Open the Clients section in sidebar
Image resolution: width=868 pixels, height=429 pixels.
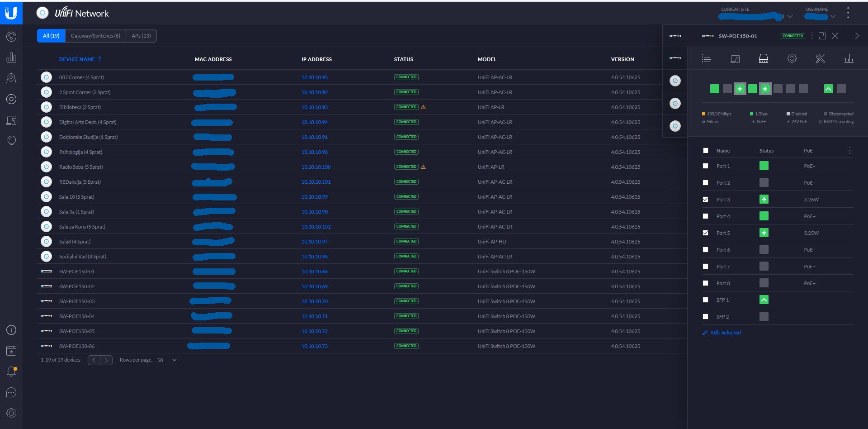pos(11,120)
